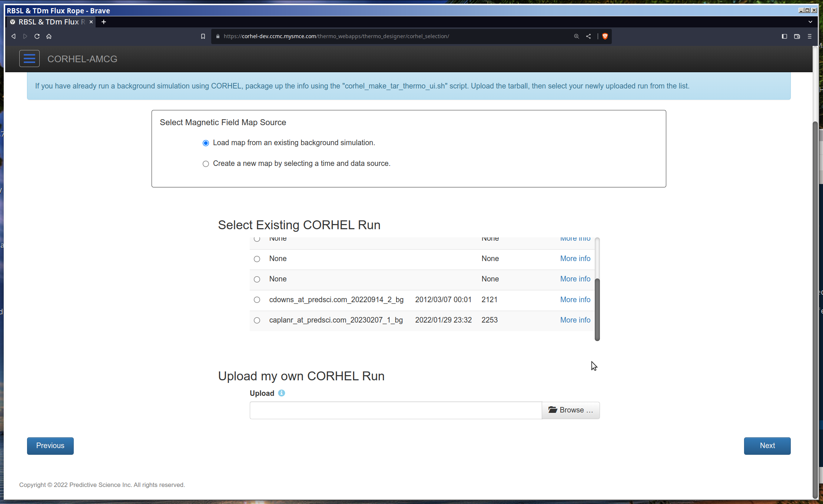Open the hamburger navigation menu

pos(29,59)
